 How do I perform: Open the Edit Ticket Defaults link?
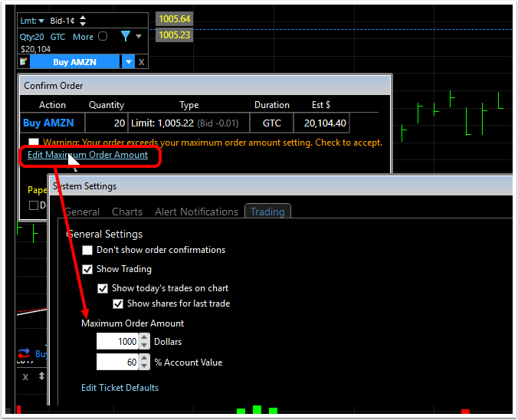tap(120, 388)
